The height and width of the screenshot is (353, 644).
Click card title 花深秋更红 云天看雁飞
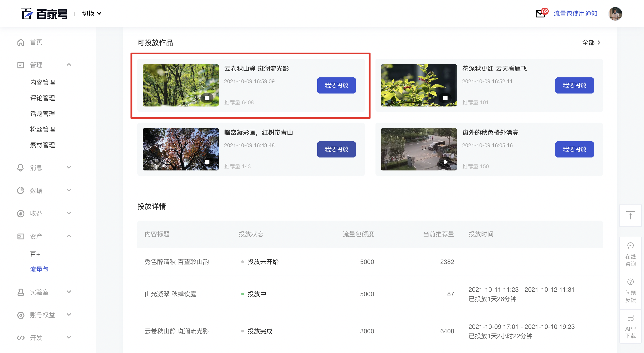point(494,68)
